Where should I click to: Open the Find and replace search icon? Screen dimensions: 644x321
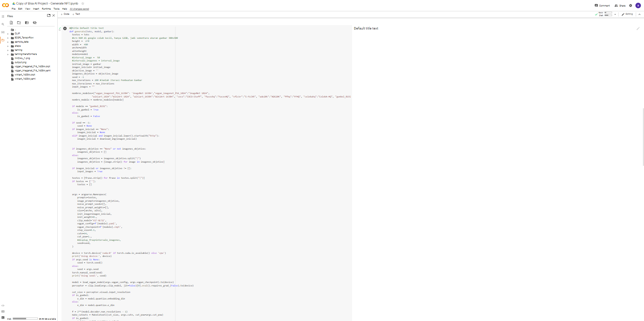[x=3, y=24]
